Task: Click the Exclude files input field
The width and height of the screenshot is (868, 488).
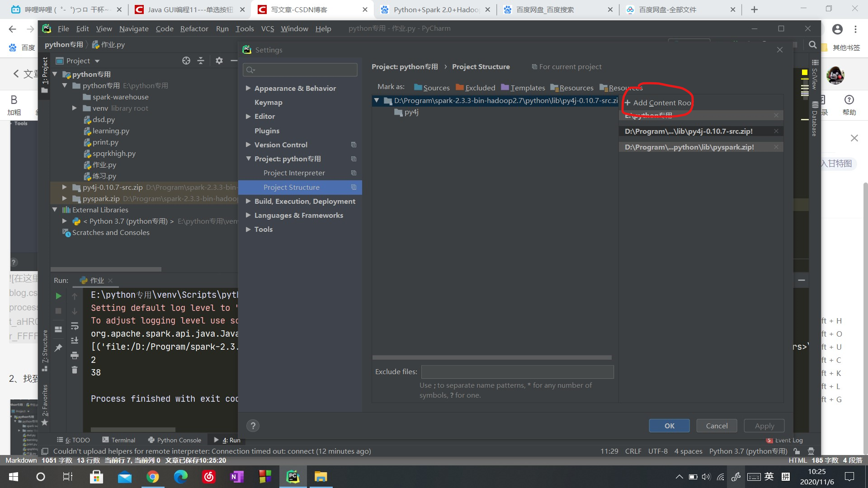Action: click(x=517, y=372)
